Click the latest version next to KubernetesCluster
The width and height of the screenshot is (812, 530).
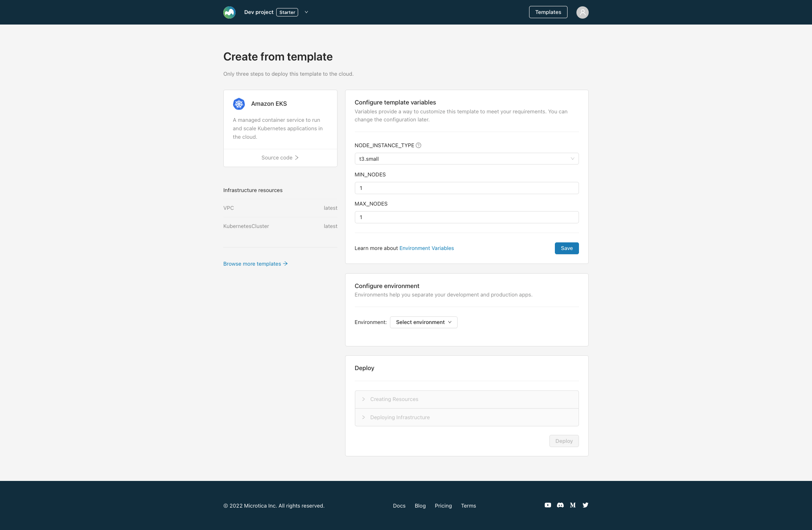[330, 226]
